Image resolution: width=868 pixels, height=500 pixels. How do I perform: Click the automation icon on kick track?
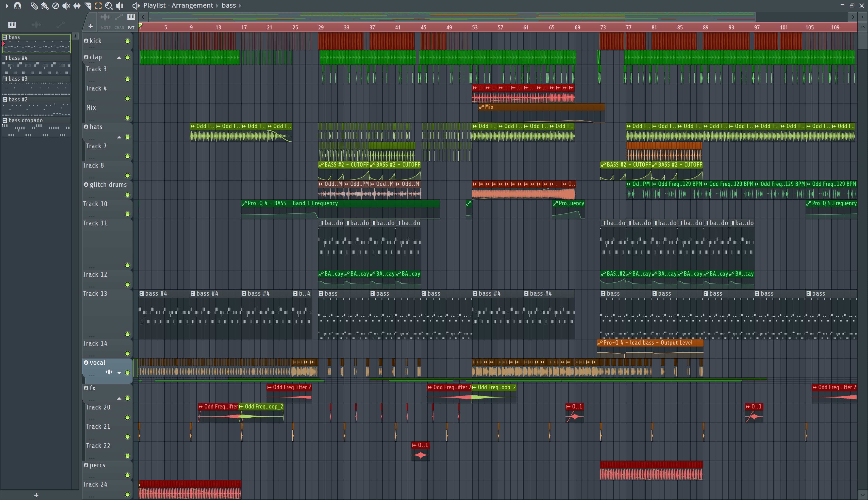point(86,41)
